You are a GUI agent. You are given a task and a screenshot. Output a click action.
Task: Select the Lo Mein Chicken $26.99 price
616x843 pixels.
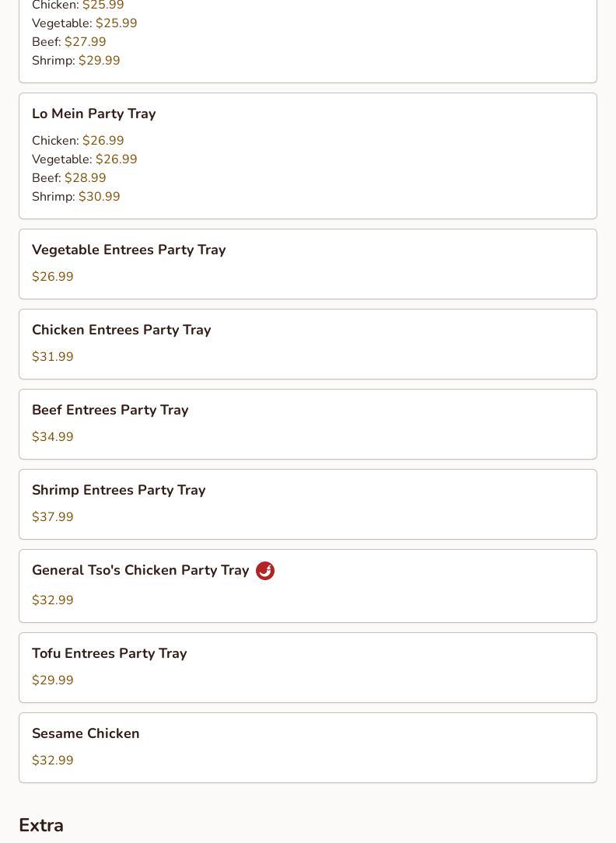tap(103, 141)
